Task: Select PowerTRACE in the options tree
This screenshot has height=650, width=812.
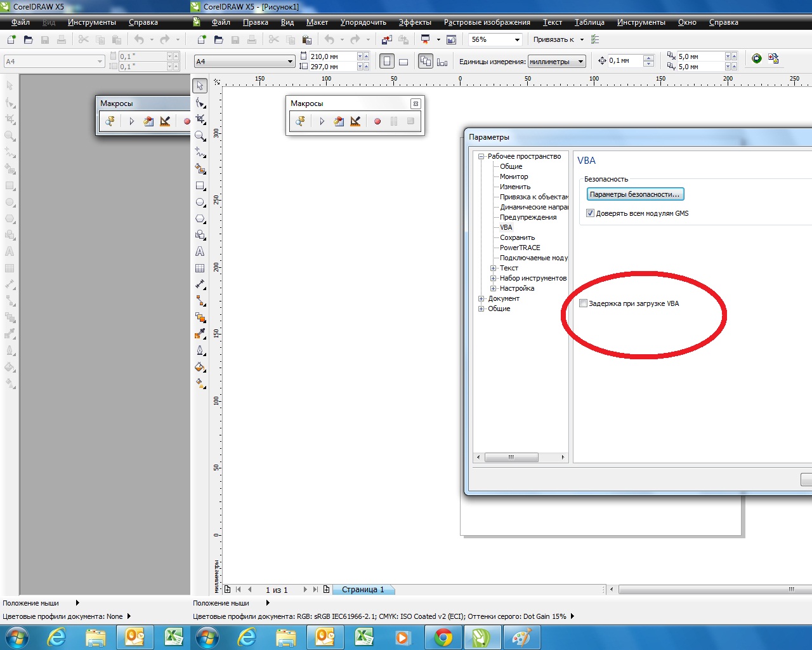Action: [x=520, y=248]
